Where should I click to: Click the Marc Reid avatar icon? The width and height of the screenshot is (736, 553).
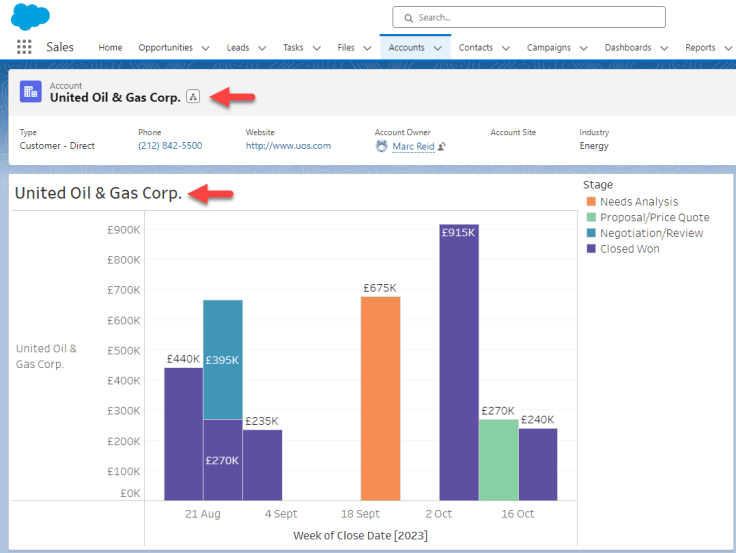(381, 146)
